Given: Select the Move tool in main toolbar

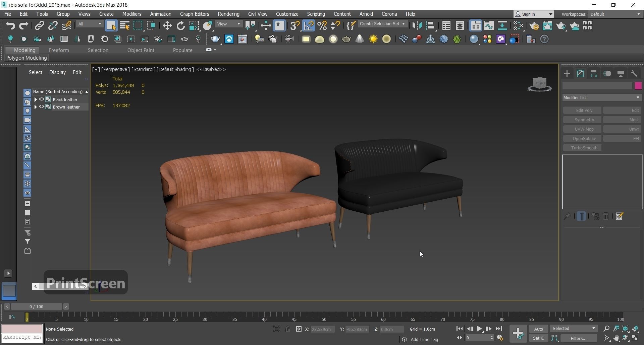Looking at the screenshot, I should coord(167,26).
